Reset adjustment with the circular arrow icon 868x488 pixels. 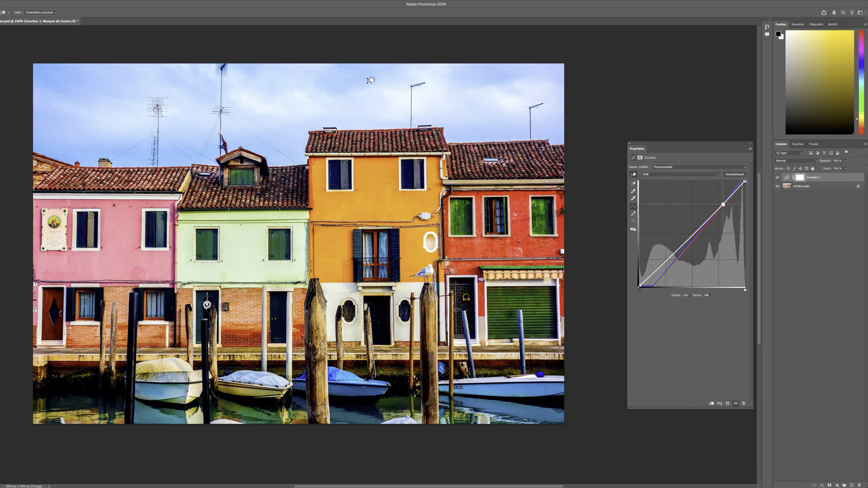727,404
